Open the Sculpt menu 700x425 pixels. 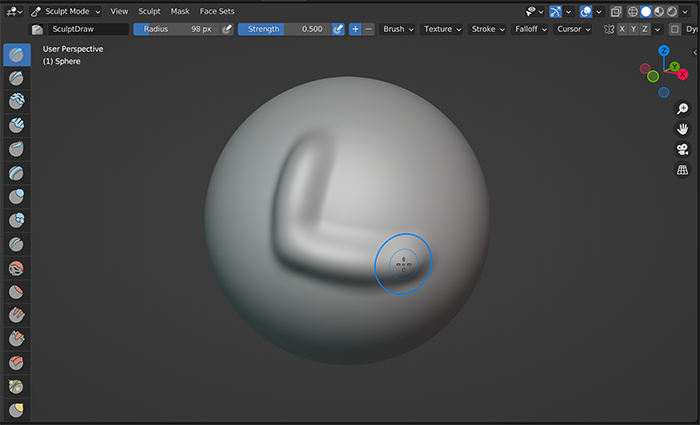[149, 12]
